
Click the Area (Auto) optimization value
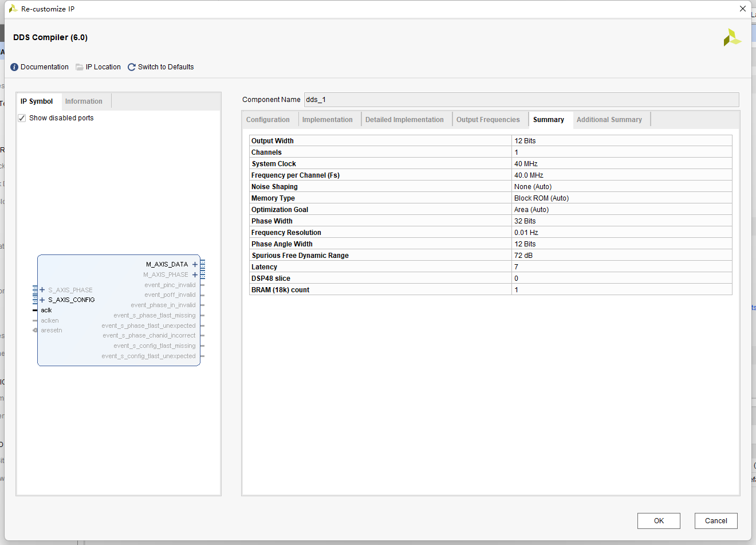point(531,210)
